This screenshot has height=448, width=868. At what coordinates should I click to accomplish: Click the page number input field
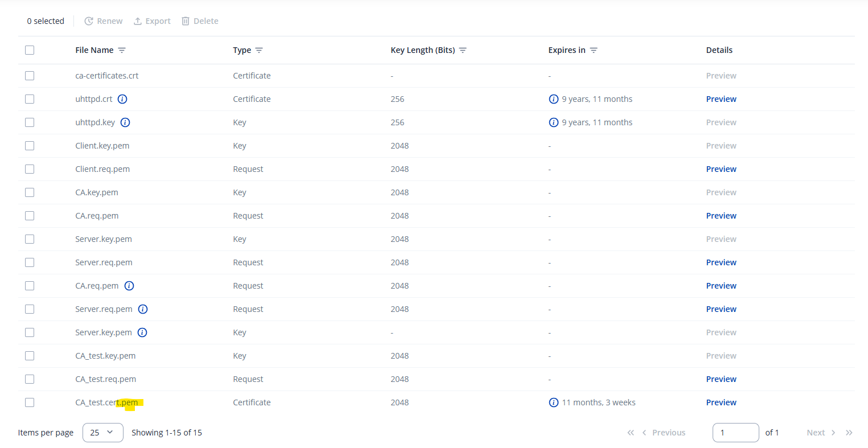[735, 433]
